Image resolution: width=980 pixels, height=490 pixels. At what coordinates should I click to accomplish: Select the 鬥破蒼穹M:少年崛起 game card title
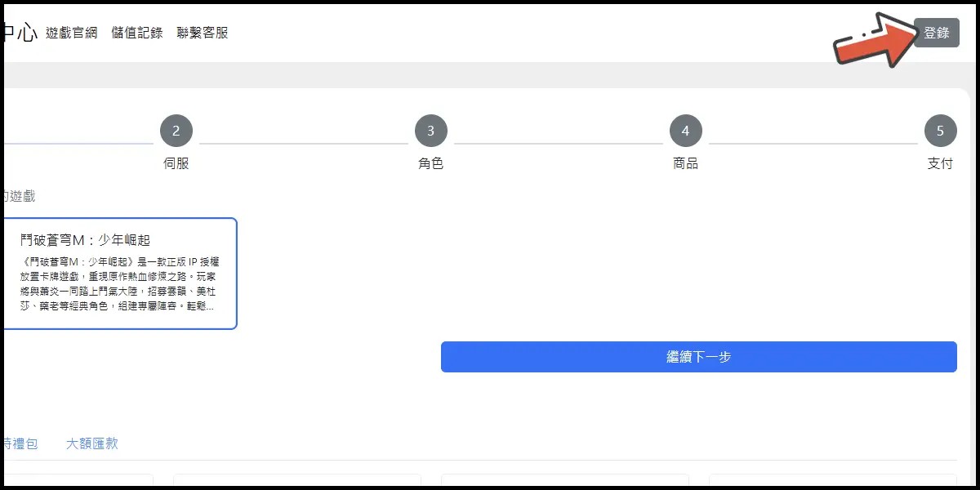(x=86, y=240)
